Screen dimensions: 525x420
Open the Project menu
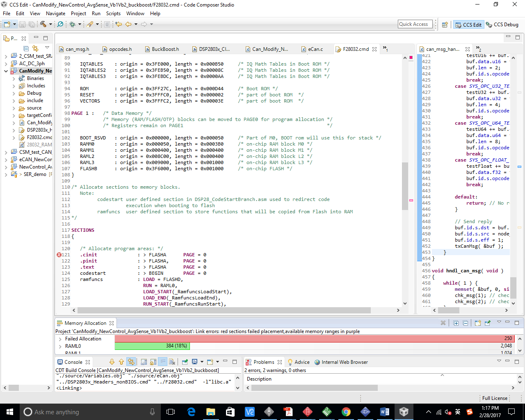tap(78, 14)
